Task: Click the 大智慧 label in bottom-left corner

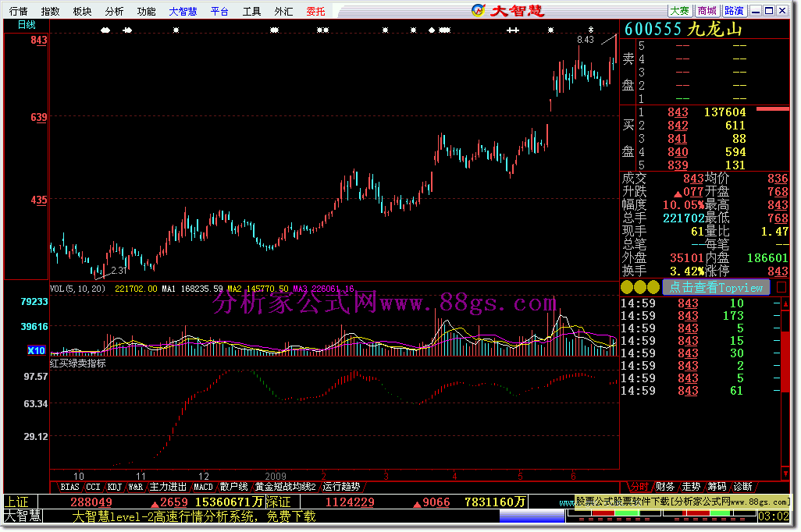Action: click(23, 516)
